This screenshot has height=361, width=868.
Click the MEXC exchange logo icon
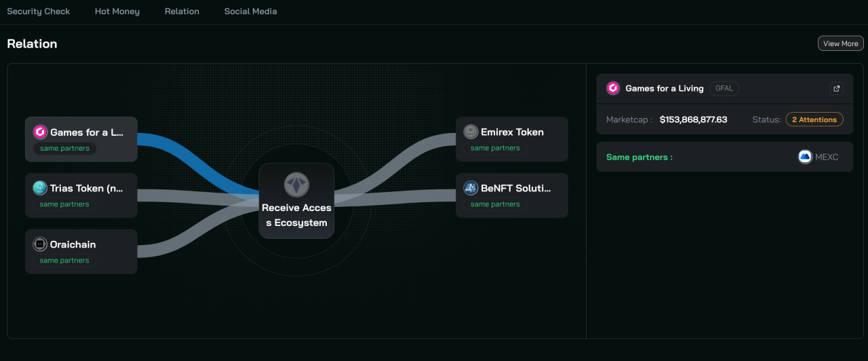(805, 157)
